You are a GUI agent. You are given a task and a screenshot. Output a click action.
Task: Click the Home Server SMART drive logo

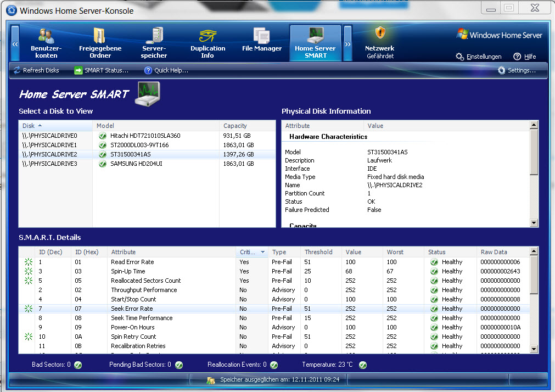(148, 93)
